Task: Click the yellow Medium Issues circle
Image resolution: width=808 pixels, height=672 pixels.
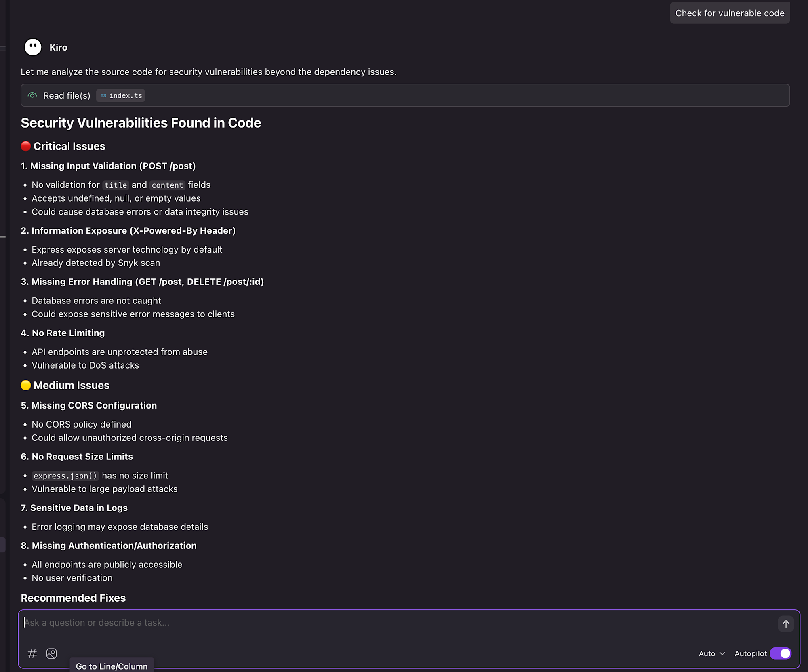Action: tap(26, 386)
